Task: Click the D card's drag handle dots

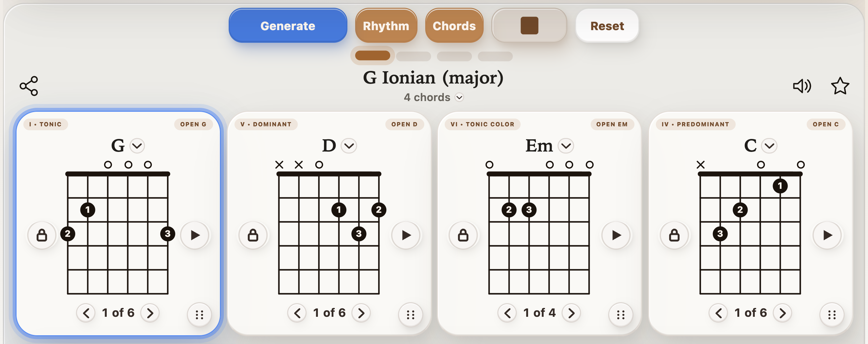Action: pyautogui.click(x=410, y=315)
